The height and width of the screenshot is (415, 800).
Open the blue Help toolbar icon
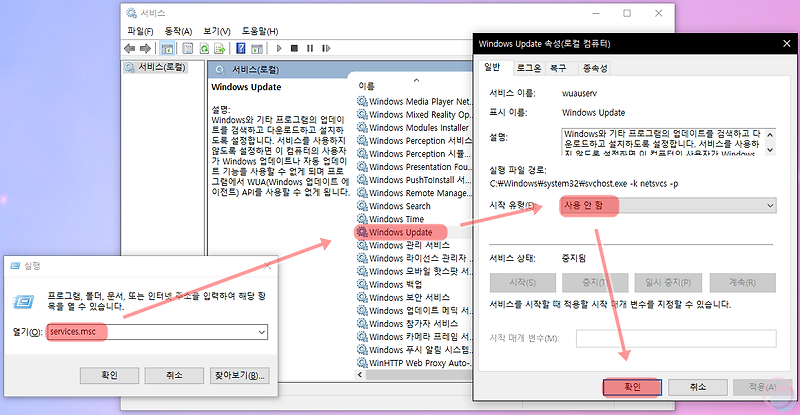241,48
